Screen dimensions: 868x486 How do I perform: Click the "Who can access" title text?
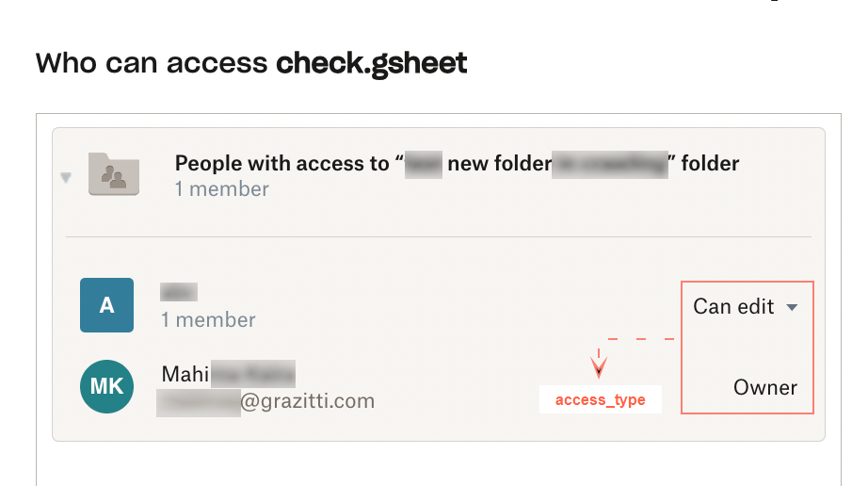coord(152,63)
